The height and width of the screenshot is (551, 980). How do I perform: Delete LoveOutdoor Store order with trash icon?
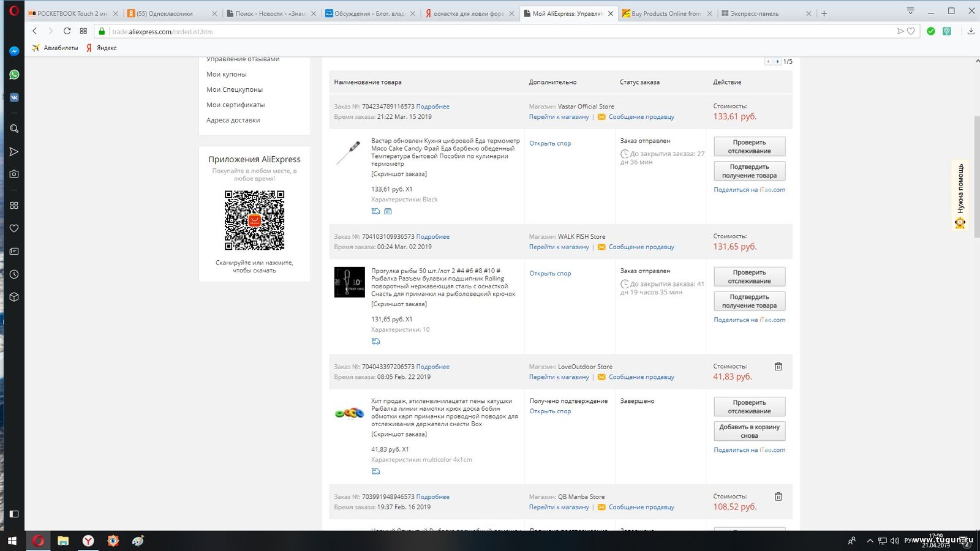778,366
